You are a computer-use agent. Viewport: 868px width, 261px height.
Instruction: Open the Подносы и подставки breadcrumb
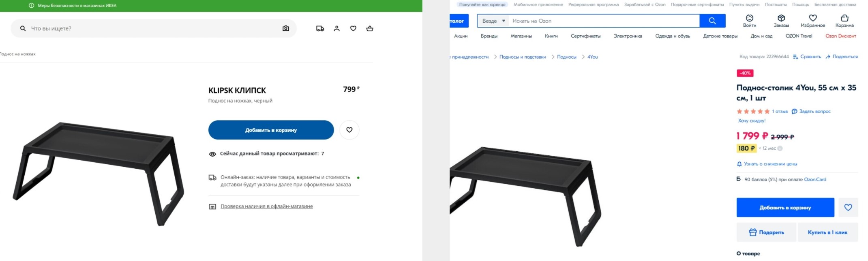tap(523, 57)
